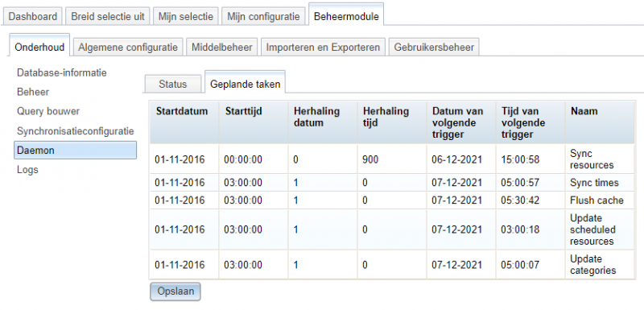Open the Dashboard tab

pyautogui.click(x=33, y=16)
